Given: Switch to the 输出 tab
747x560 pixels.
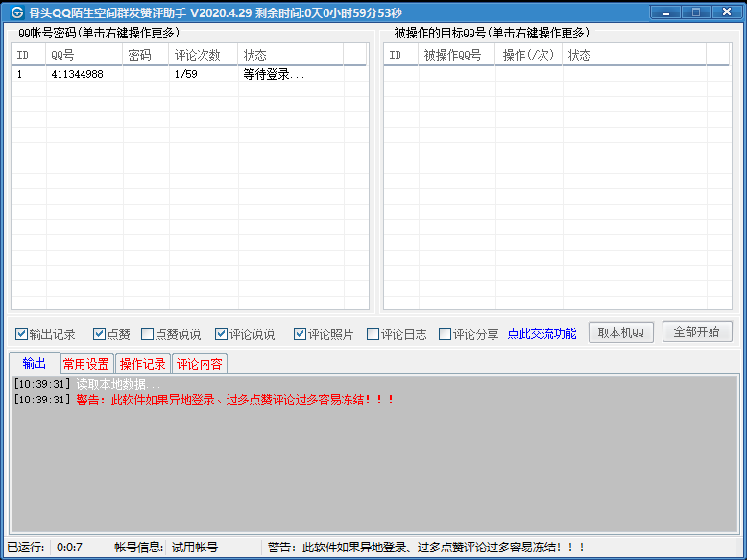Looking at the screenshot, I should [x=35, y=364].
